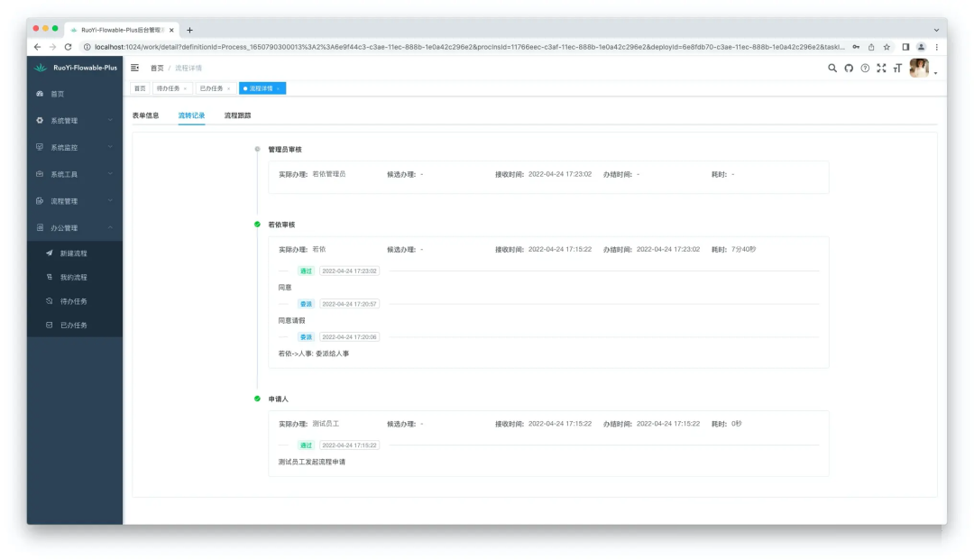The height and width of the screenshot is (560, 974).
Task: Click the search icon in top navbar
Action: [x=832, y=68]
